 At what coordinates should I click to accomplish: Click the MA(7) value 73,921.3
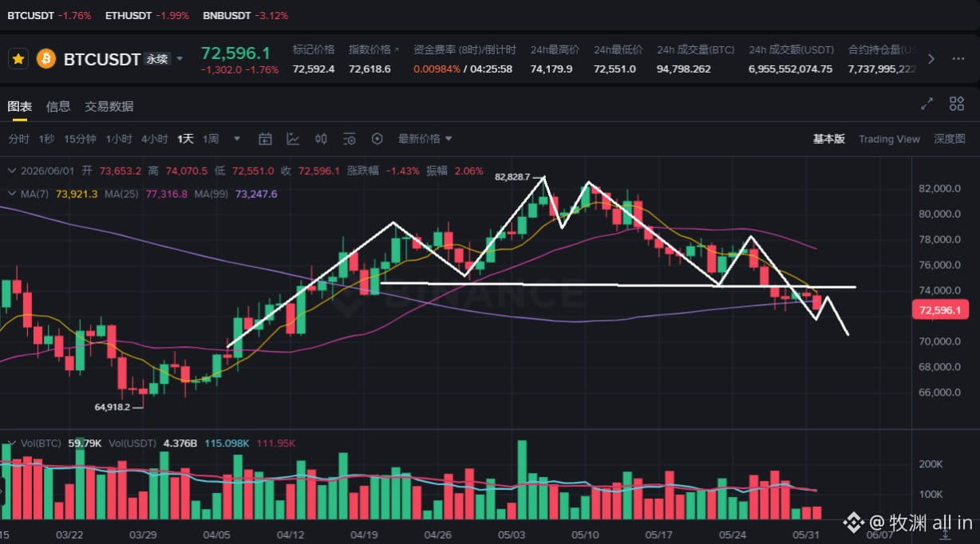point(77,194)
